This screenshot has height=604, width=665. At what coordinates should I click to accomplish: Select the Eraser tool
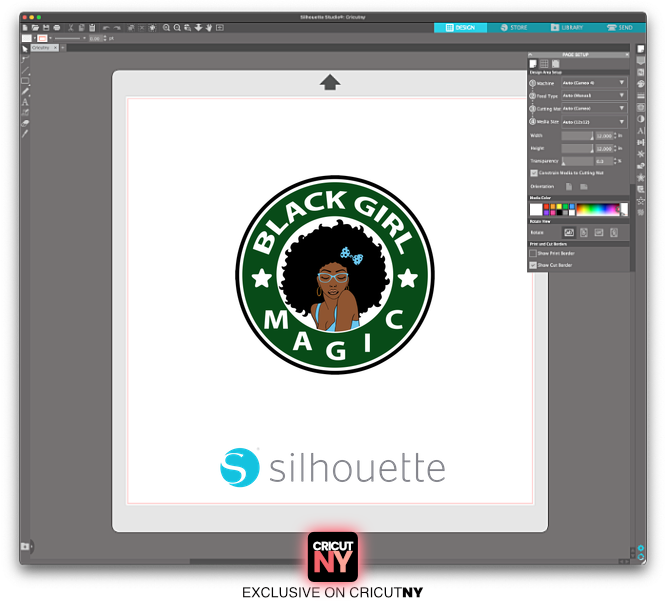[x=25, y=123]
